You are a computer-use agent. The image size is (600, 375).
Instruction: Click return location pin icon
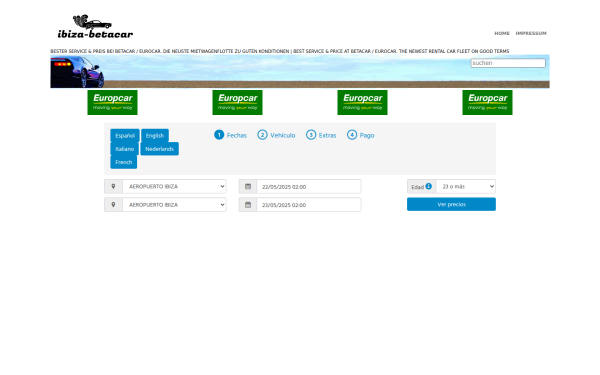click(113, 205)
